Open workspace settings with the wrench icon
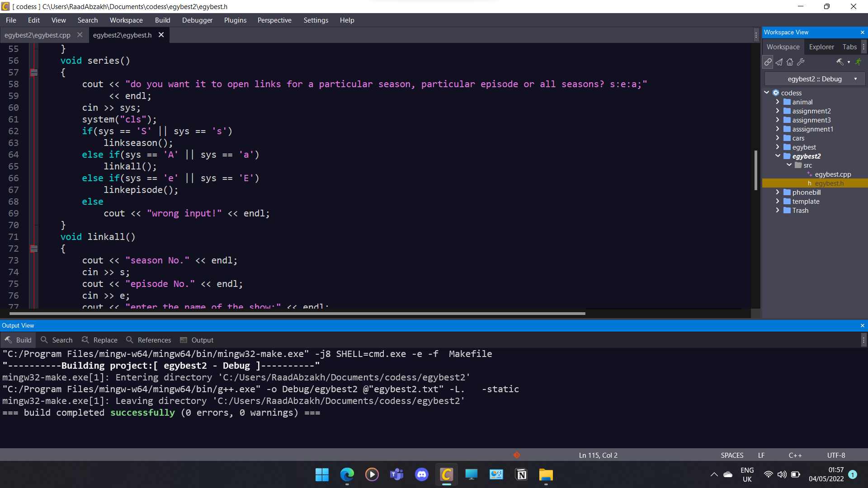The width and height of the screenshot is (868, 488). point(801,62)
